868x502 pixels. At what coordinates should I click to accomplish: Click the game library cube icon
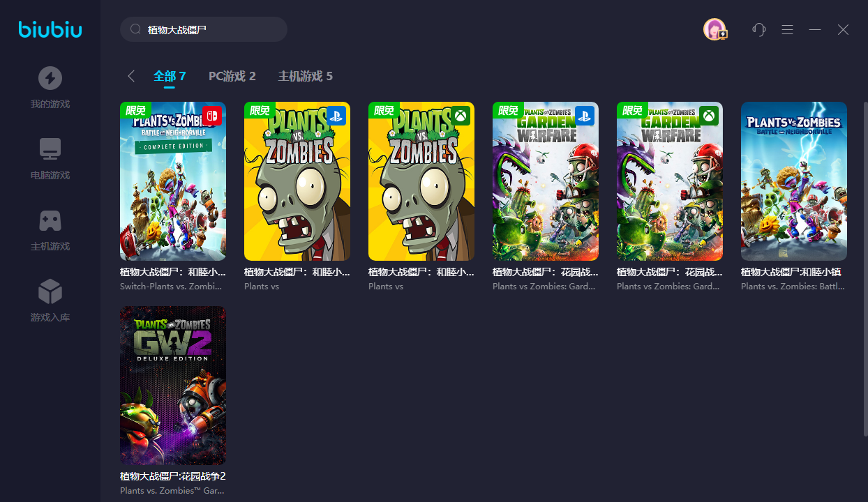[x=50, y=291]
